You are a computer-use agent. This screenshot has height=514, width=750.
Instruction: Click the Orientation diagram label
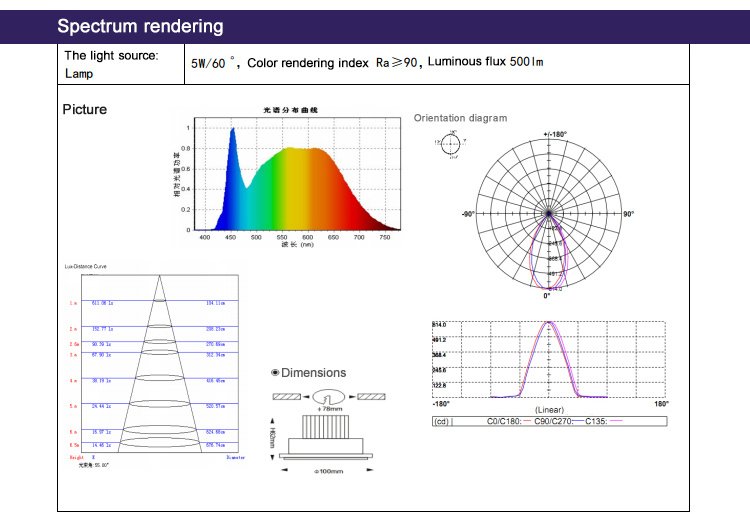460,118
